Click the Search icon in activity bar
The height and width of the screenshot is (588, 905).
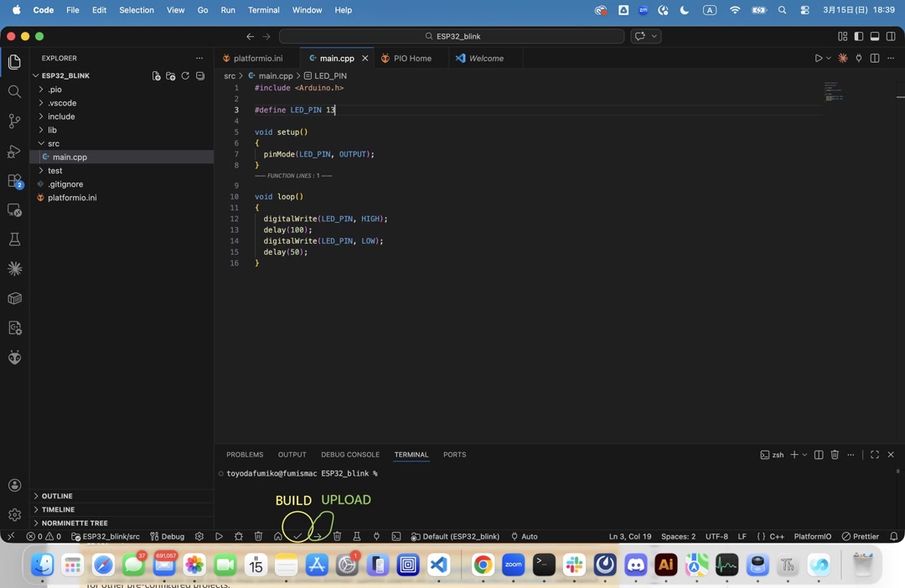14,92
